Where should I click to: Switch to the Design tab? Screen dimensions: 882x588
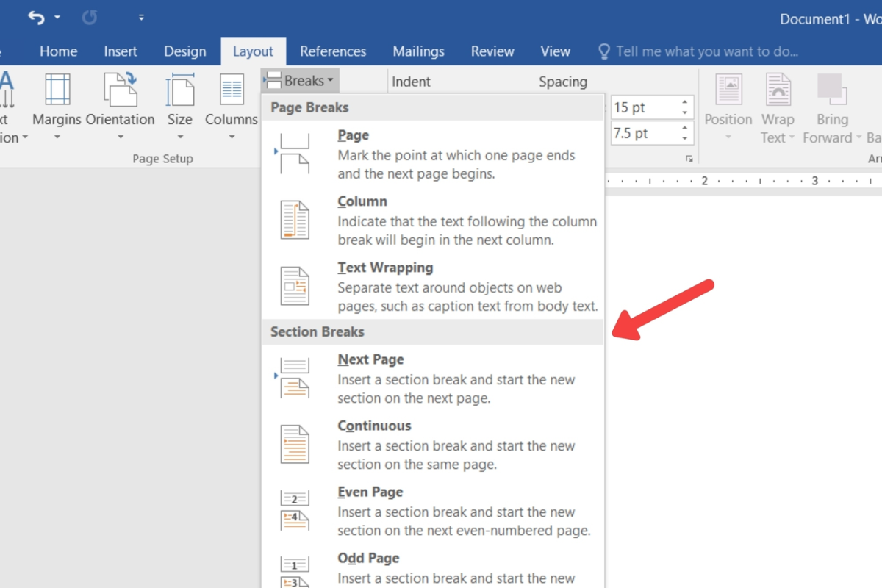(185, 51)
